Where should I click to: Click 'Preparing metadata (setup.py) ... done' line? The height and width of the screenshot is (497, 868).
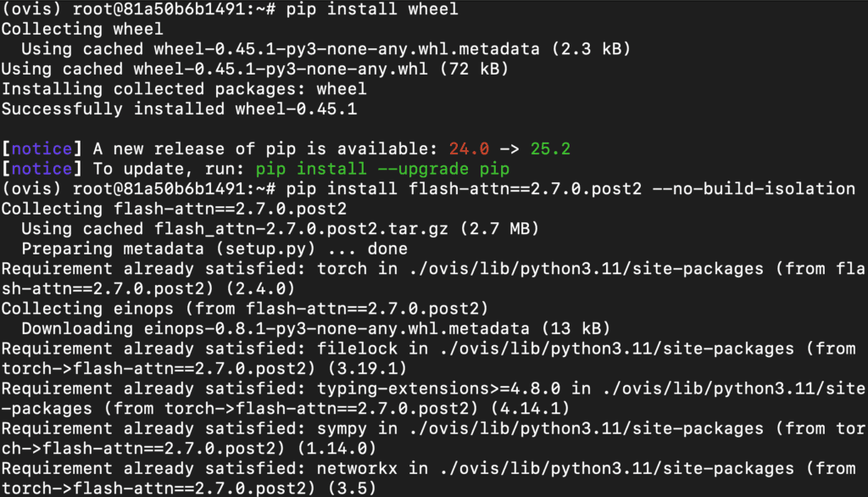click(214, 248)
